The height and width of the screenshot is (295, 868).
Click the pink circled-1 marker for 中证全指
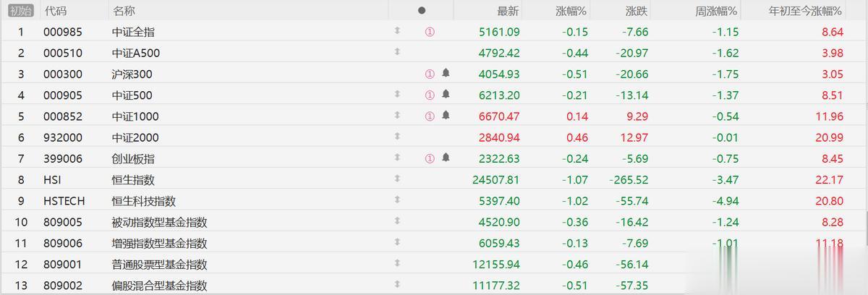[430, 32]
